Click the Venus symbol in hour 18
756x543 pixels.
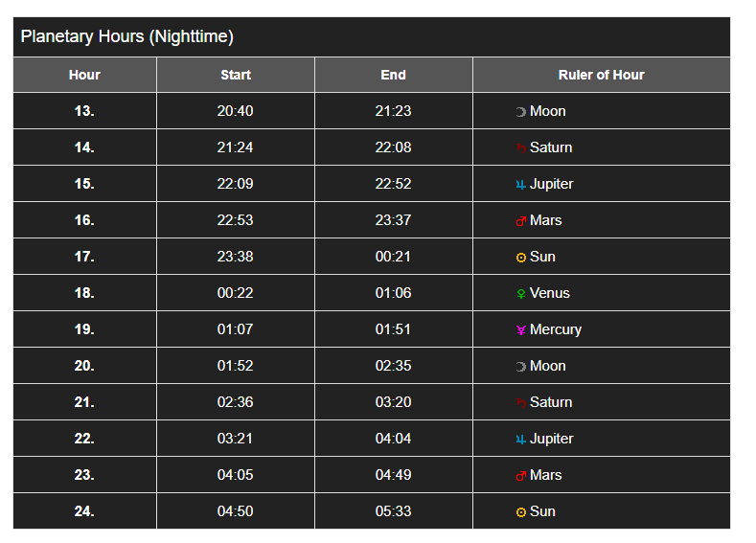pyautogui.click(x=521, y=294)
